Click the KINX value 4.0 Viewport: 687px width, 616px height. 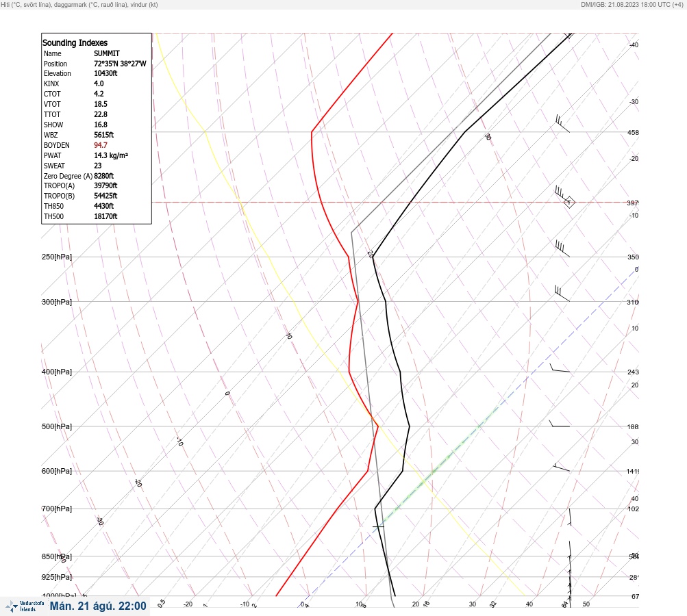point(99,84)
